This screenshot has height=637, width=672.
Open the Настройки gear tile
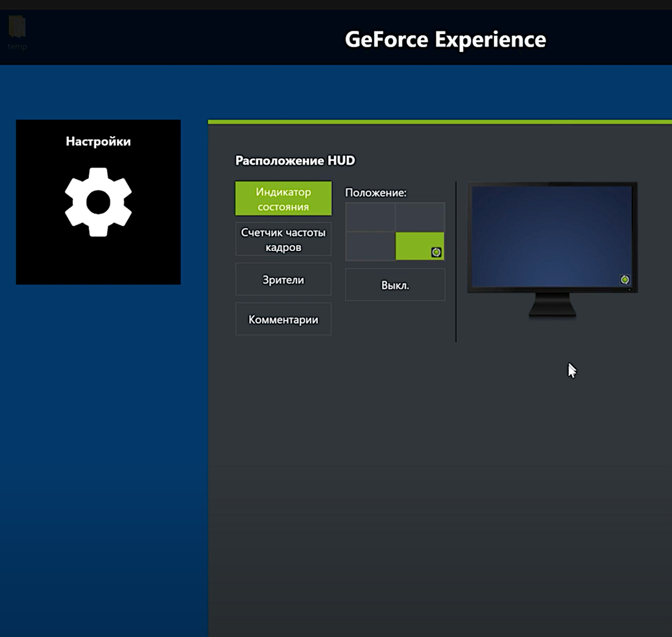pos(98,202)
